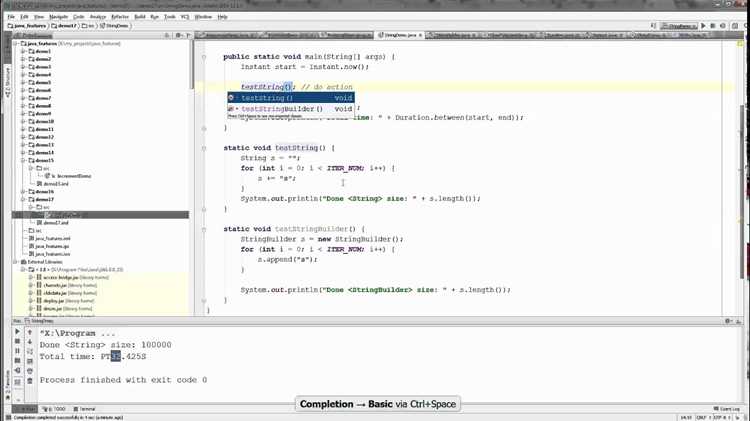Click the Exit icon in Run panel
The width and height of the screenshot is (750, 421).
pyautogui.click(x=17, y=370)
